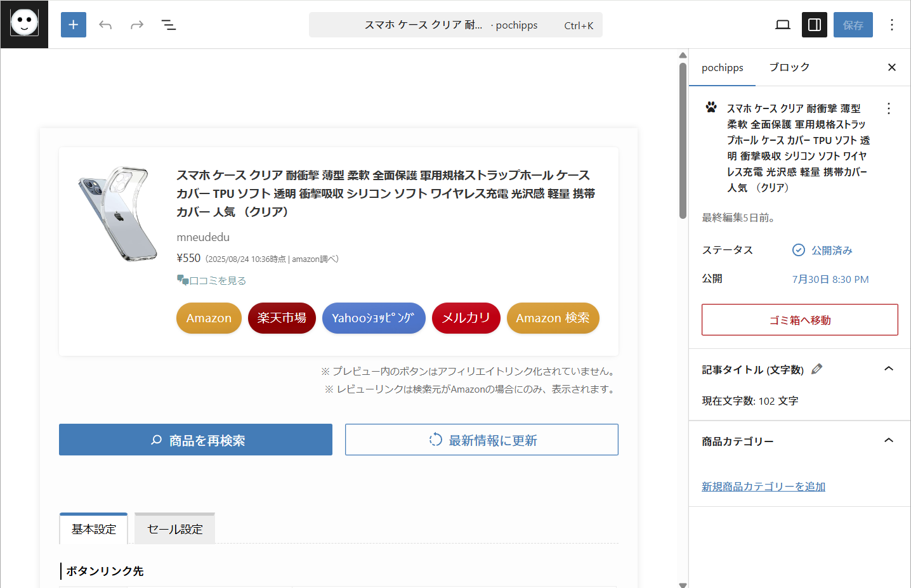
Task: Click the Amazon button
Action: [209, 318]
